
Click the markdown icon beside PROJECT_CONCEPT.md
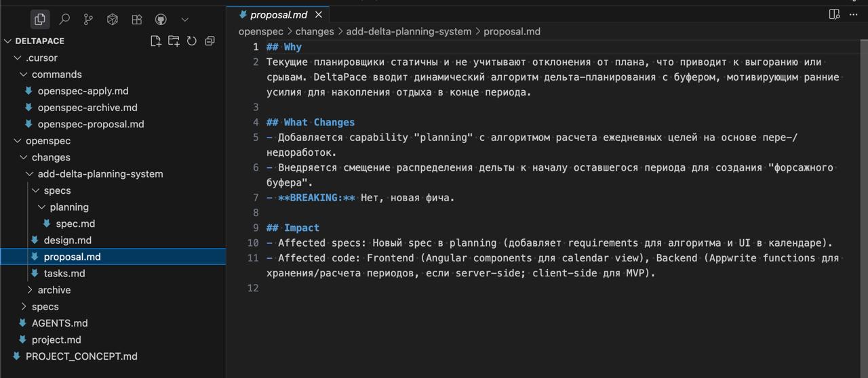[x=16, y=356]
